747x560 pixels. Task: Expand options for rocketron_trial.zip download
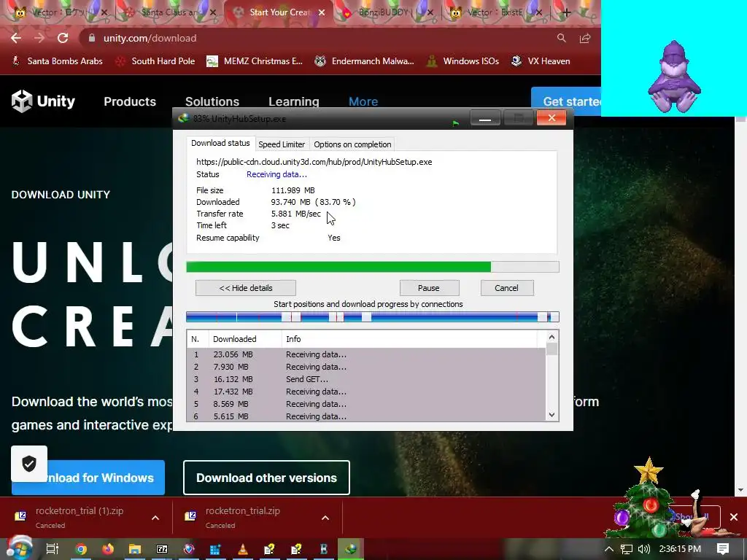325,518
